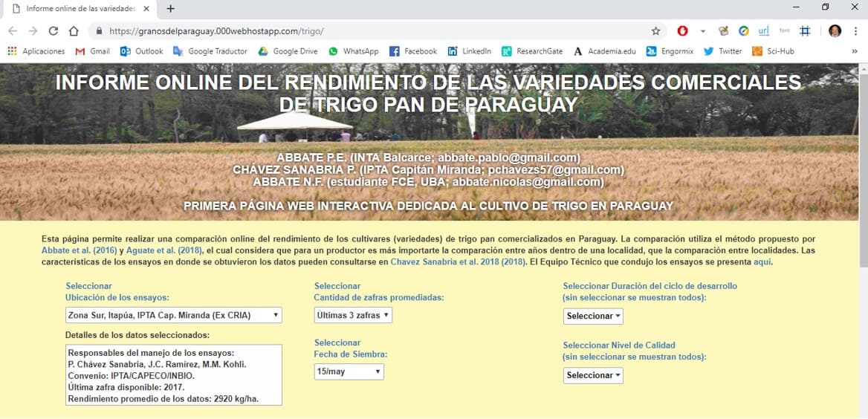
Task: Open the user profile avatar
Action: (x=835, y=31)
